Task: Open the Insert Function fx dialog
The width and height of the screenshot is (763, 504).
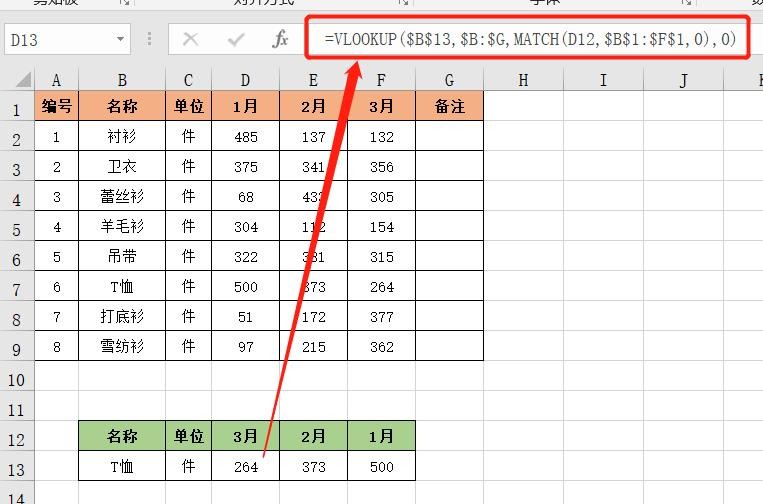Action: (x=281, y=40)
